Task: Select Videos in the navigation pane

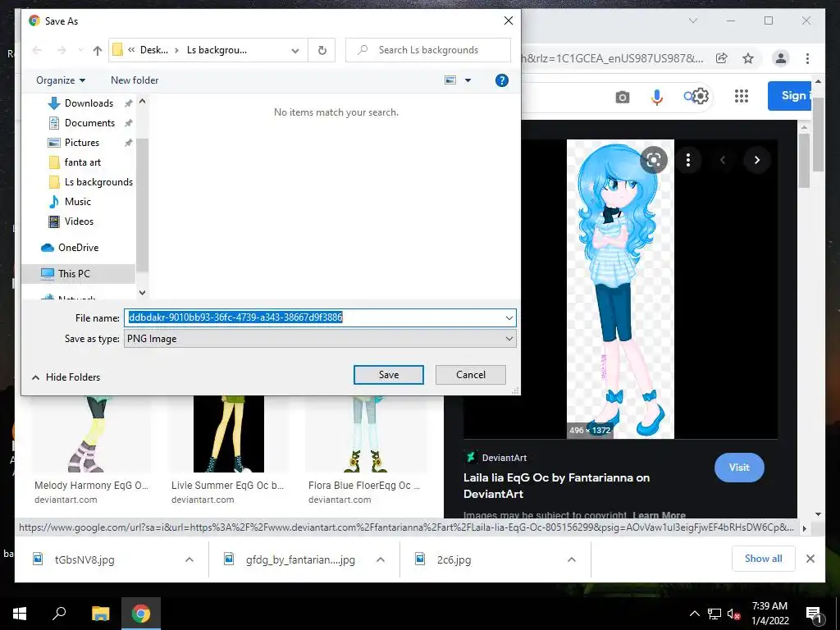Action: click(79, 221)
